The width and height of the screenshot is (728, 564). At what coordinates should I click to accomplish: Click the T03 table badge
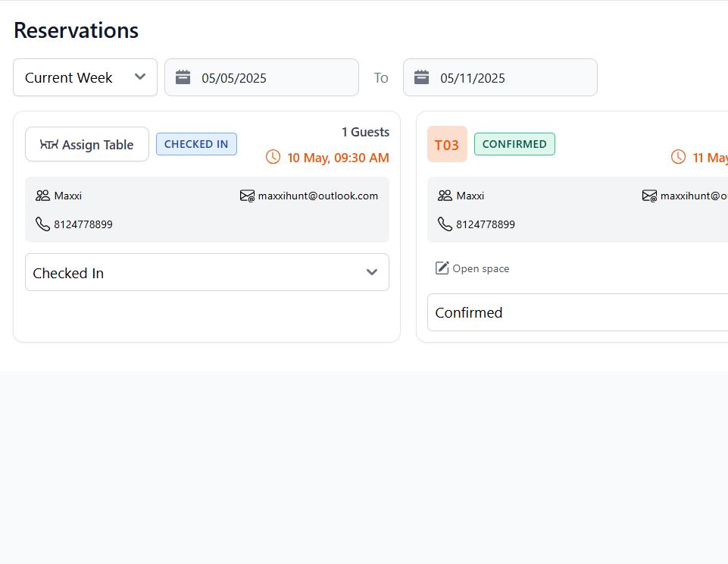point(447,144)
